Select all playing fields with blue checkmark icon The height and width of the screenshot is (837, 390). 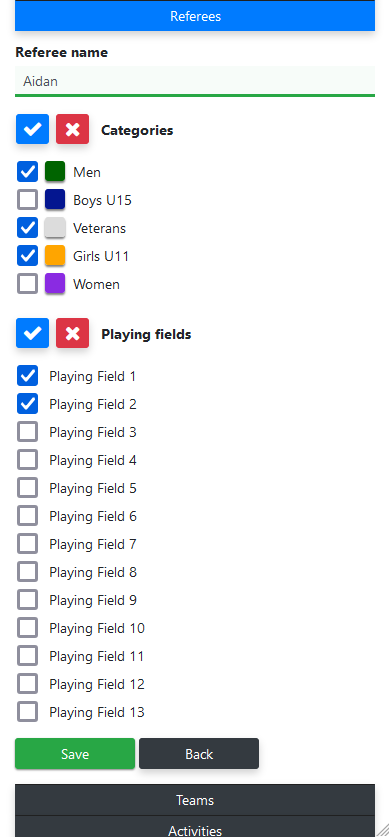[x=33, y=333]
